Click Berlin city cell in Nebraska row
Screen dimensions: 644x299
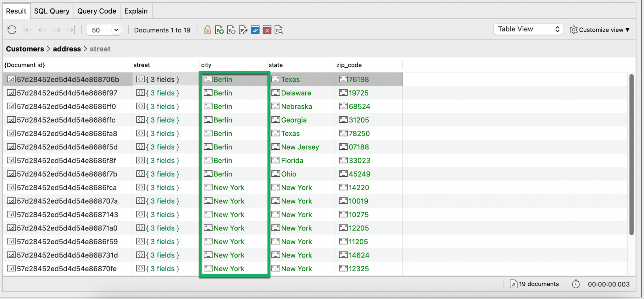click(234, 106)
